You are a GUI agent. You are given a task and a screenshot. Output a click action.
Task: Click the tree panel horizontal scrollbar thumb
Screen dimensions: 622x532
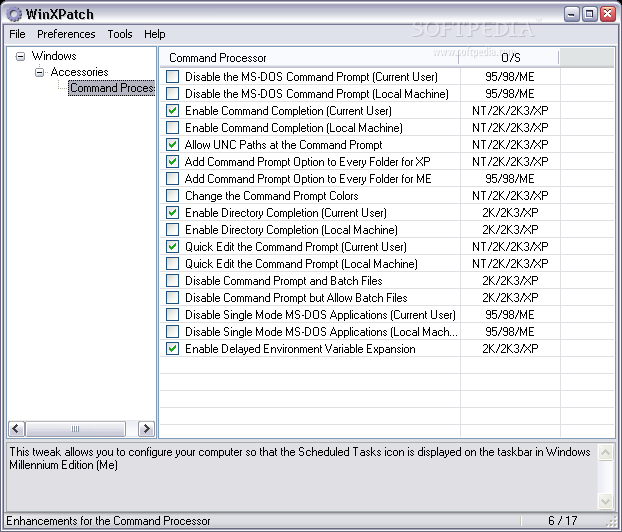[x=75, y=429]
